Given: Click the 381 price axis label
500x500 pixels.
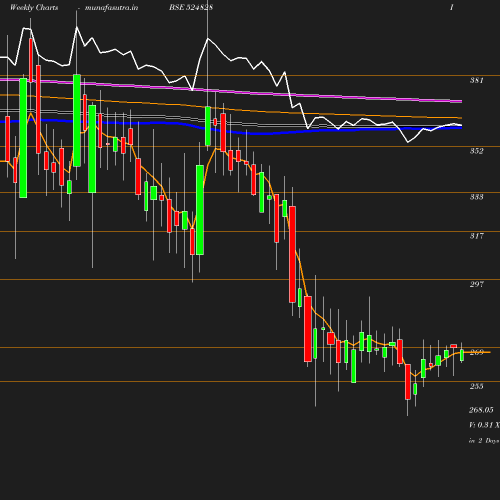Looking at the screenshot, I should [x=477, y=80].
